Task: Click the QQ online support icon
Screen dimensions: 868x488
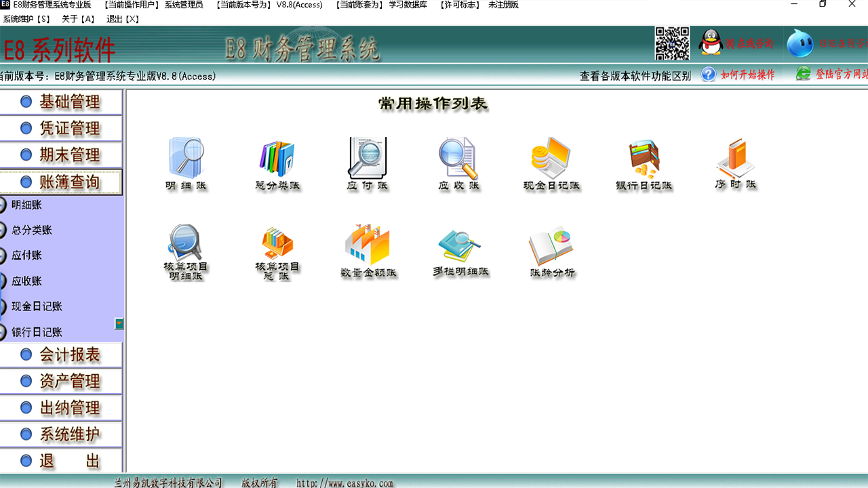Action: pyautogui.click(x=709, y=42)
